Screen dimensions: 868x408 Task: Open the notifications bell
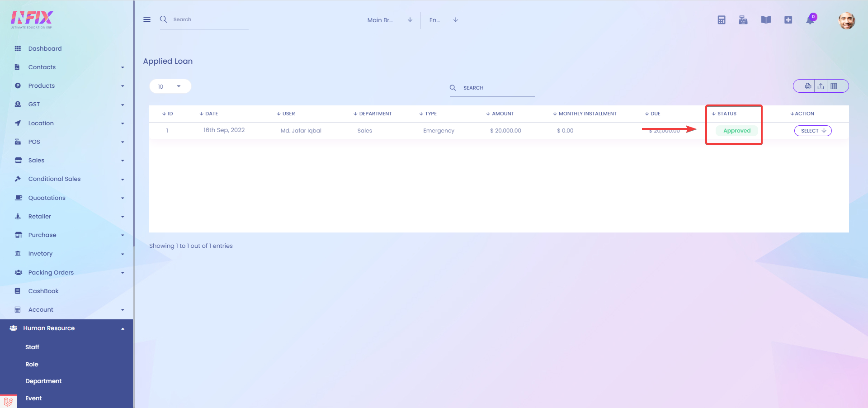click(810, 20)
